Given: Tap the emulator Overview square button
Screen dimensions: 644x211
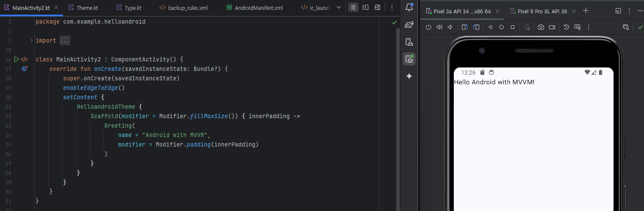Looking at the screenshot, I should [513, 27].
